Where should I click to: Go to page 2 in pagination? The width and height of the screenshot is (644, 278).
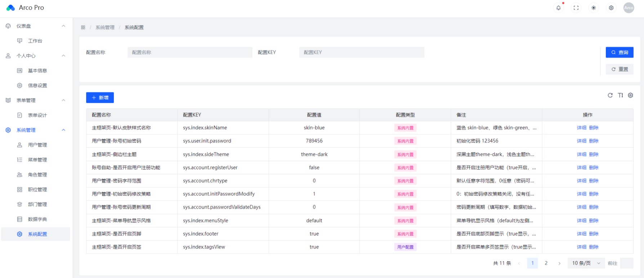[546, 263]
